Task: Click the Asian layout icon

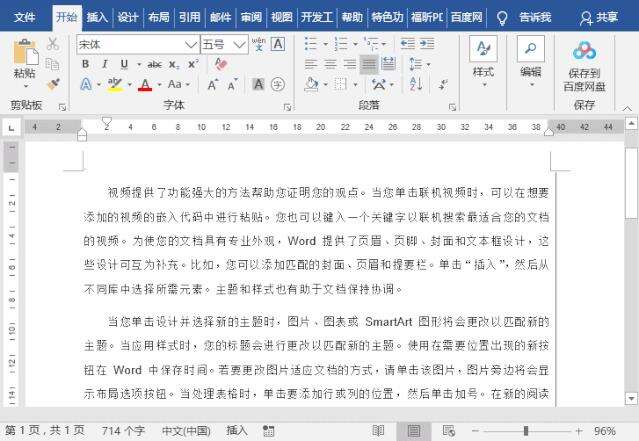Action: click(x=379, y=84)
